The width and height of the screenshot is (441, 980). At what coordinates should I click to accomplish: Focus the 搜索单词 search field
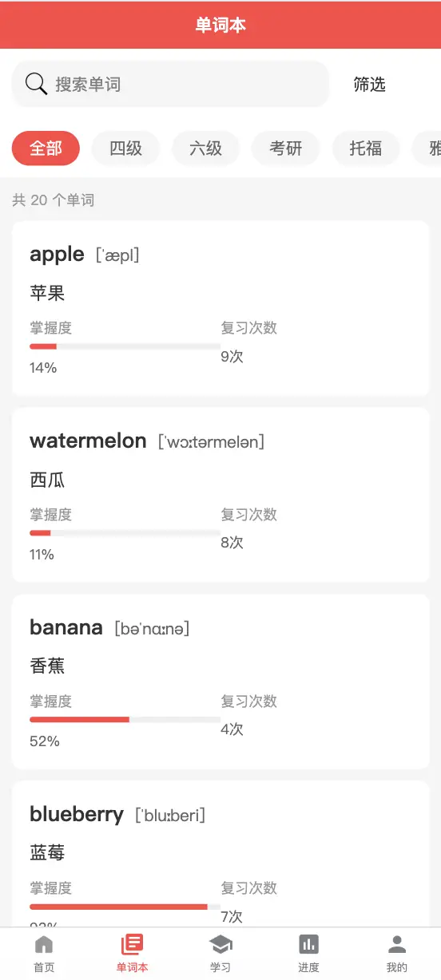click(170, 84)
